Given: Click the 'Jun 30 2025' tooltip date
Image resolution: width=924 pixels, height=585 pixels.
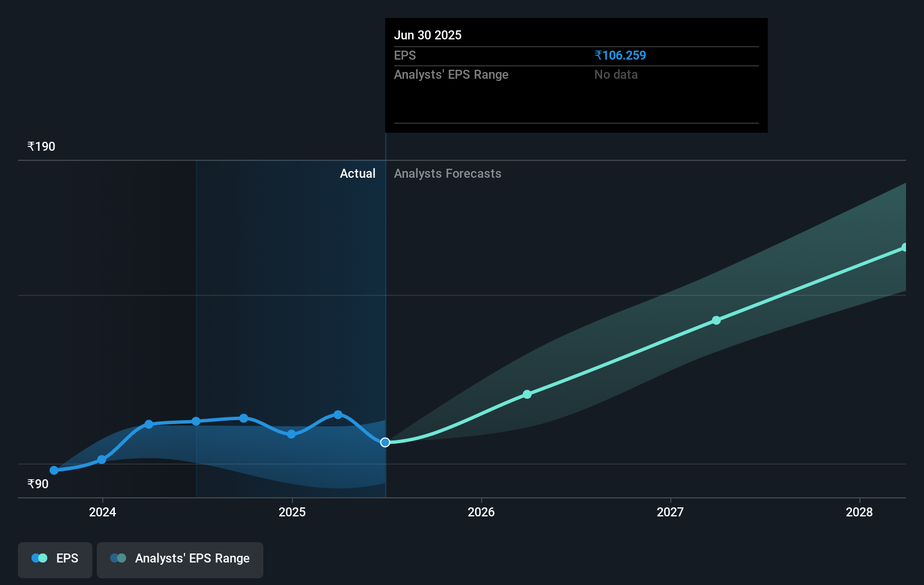Looking at the screenshot, I should point(428,35).
